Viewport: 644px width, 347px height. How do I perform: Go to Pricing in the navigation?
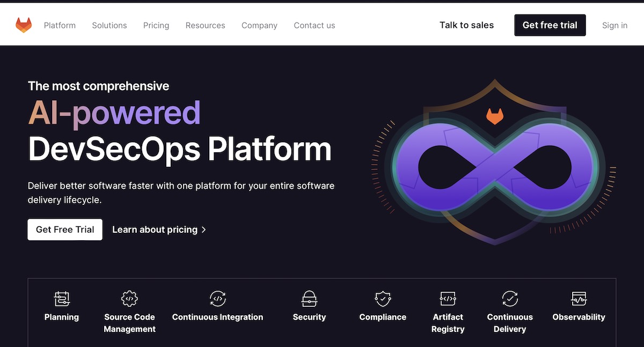click(156, 25)
